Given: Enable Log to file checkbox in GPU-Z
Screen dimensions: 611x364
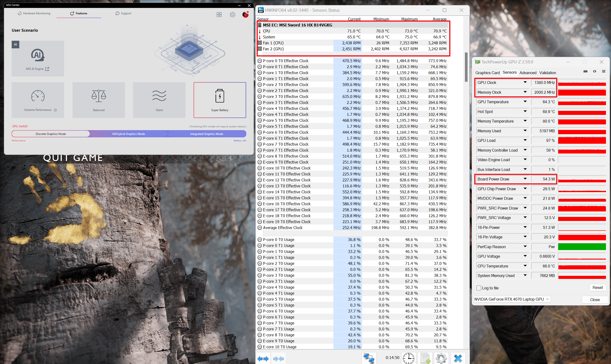Looking at the screenshot, I should (479, 288).
